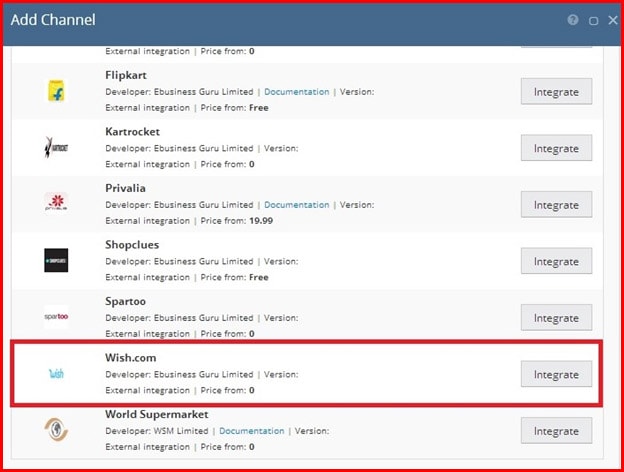
Task: Integrate the Privalia channel
Action: (x=556, y=205)
